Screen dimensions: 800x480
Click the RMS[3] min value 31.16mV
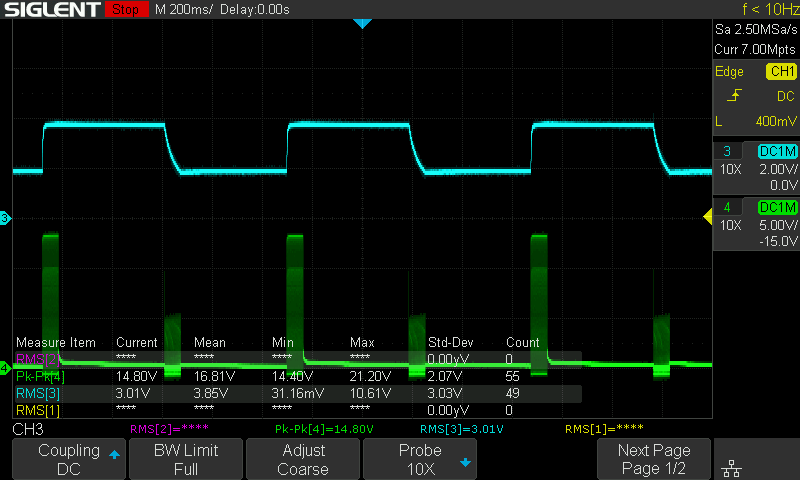(x=297, y=394)
